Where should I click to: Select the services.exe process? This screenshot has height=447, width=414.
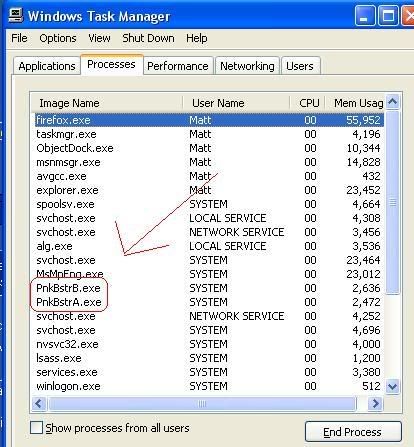tap(209, 372)
